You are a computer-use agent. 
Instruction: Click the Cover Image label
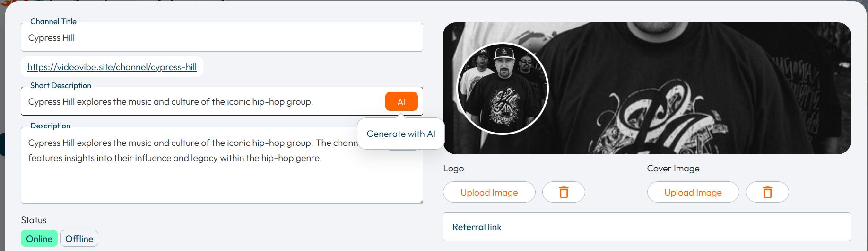(673, 169)
